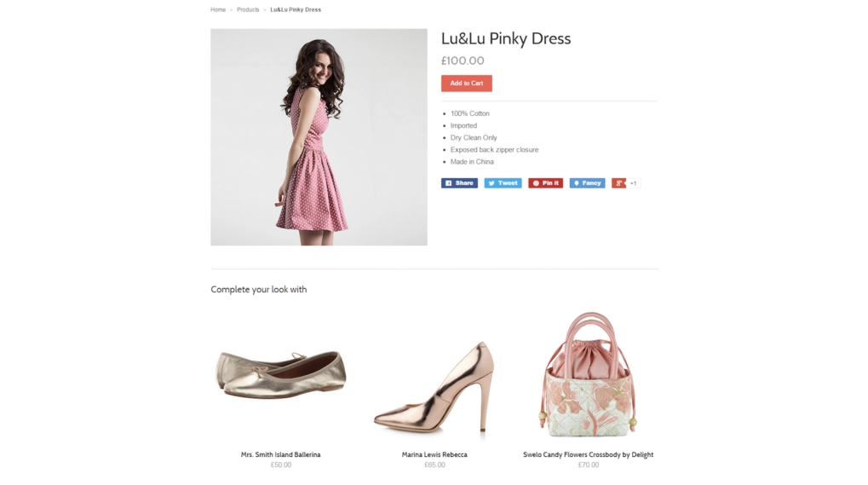
Task: Open the rose gold high heel image
Action: 434,387
